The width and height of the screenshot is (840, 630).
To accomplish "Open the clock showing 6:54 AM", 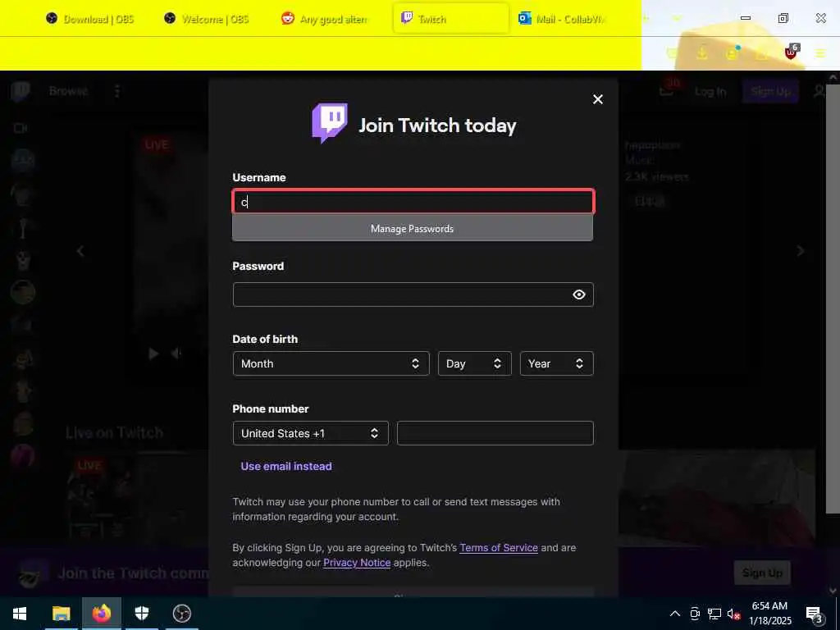I will pos(769,614).
